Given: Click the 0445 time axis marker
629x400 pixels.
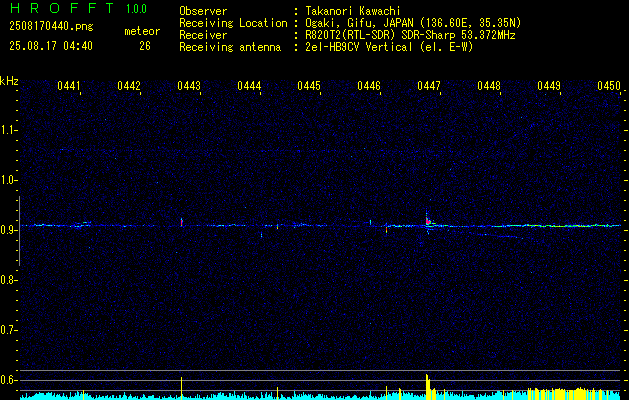Looking at the screenshot, I should pos(309,85).
